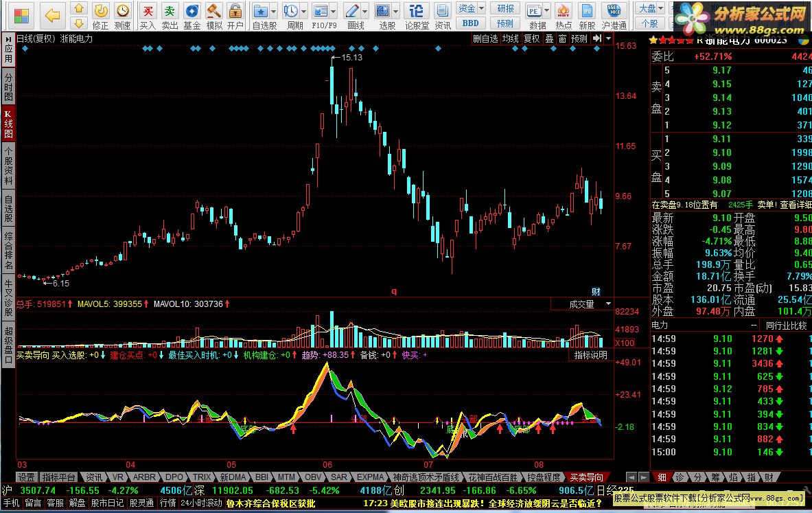Expand the F10/F9 dropdown arrow
Viewport: 812px width, 513px height.
click(x=333, y=11)
